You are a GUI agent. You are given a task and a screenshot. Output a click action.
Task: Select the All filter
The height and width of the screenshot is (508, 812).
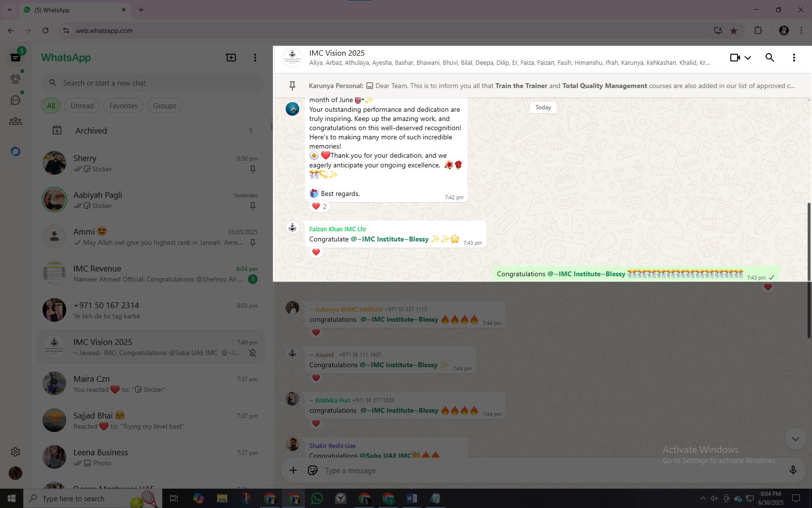click(51, 105)
